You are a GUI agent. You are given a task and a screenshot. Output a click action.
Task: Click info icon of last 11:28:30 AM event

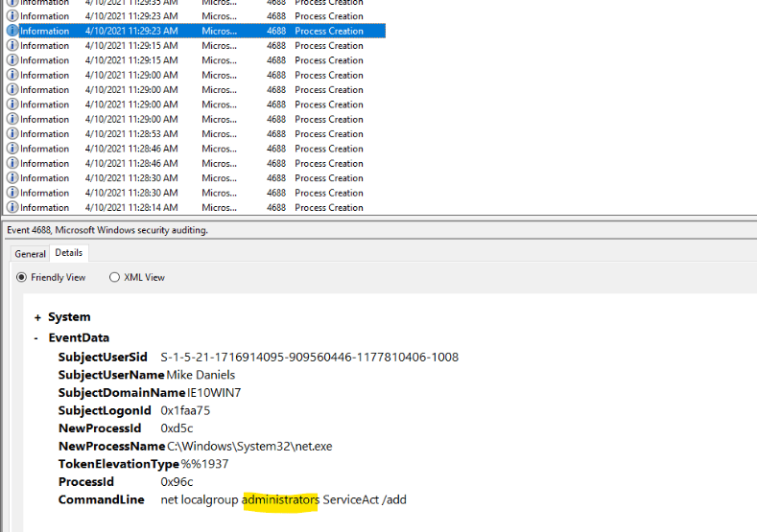pyautogui.click(x=12, y=193)
